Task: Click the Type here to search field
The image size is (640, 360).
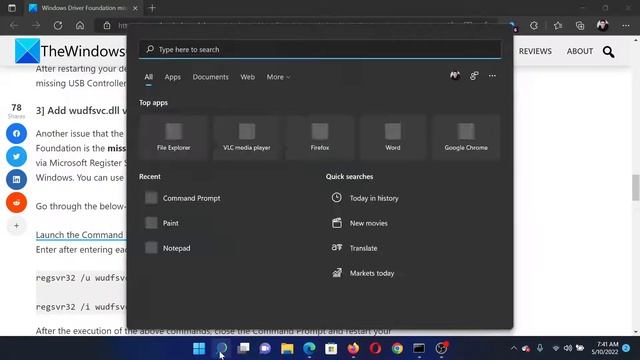Action: tap(320, 49)
